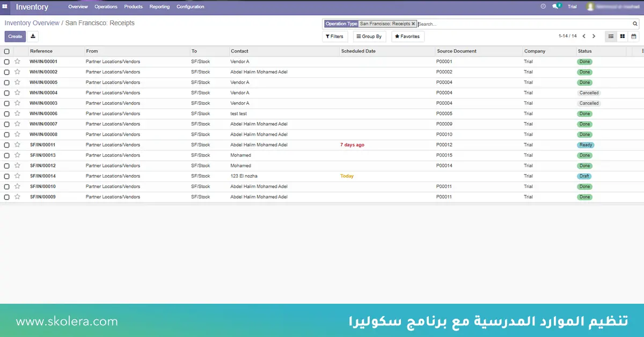Check the select-all records checkbox
Viewport: 644px width, 337px height.
point(6,51)
